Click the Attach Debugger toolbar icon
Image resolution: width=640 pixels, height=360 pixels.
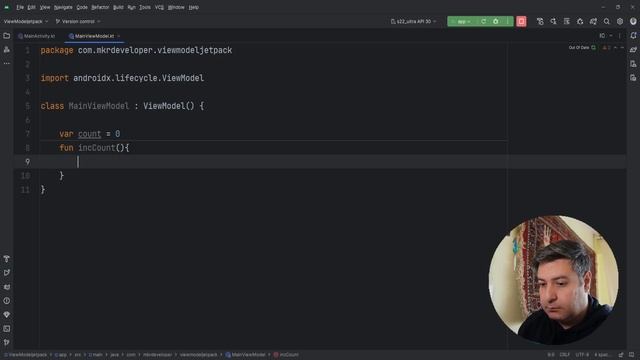pos(580,21)
